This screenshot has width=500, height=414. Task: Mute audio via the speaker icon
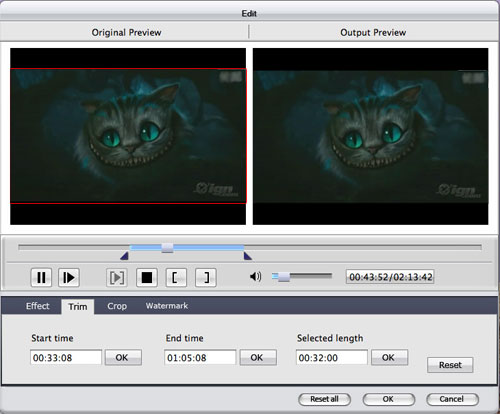click(255, 276)
